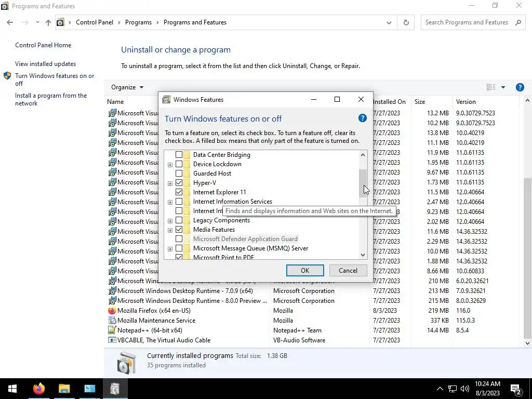This screenshot has width=532, height=399.
Task: Select the Mozilla Firefox program icon
Action: 112,311
